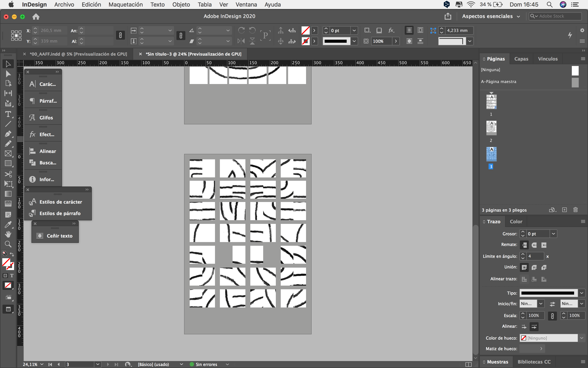Select the Page tool
Viewport: 588px width, 368px height.
(x=8, y=83)
